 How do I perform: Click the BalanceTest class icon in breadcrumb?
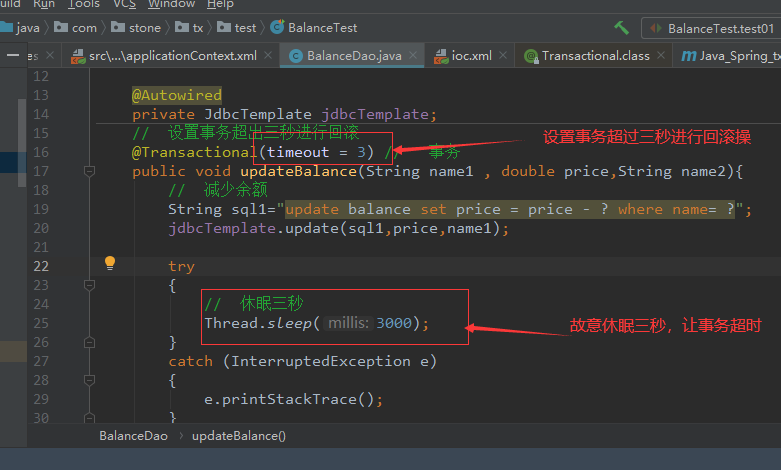coord(277,27)
